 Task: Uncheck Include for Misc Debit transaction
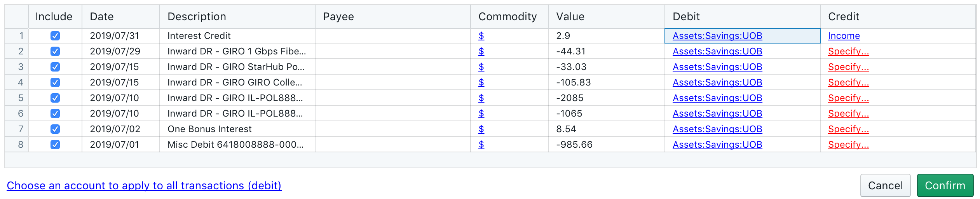[x=55, y=145]
